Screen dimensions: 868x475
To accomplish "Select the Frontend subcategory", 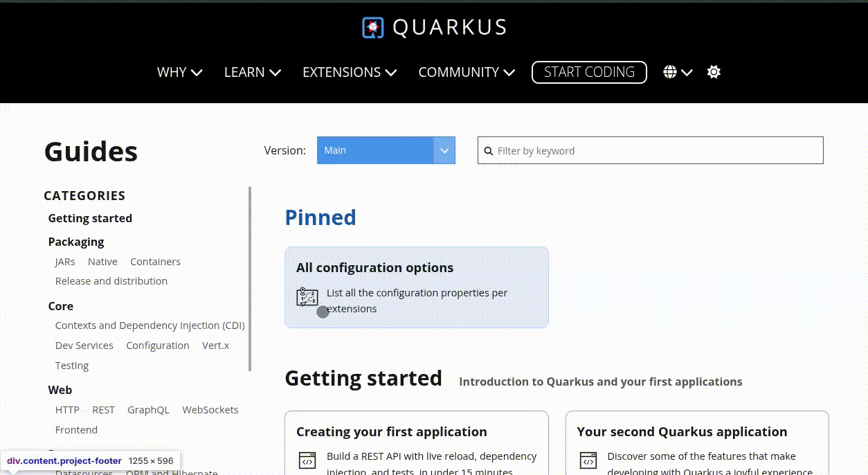I will click(76, 430).
